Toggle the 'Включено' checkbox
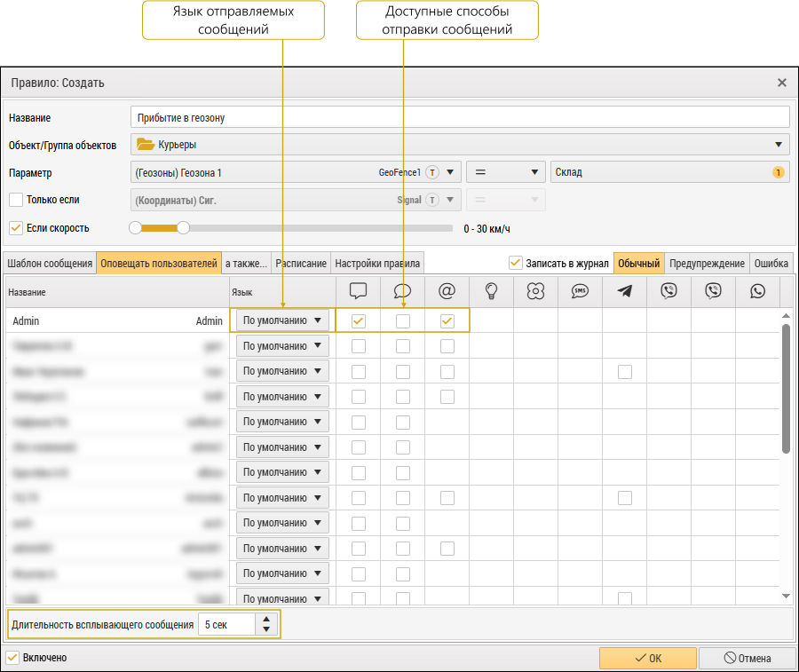Viewport: 799px width, 672px height. 12,658
